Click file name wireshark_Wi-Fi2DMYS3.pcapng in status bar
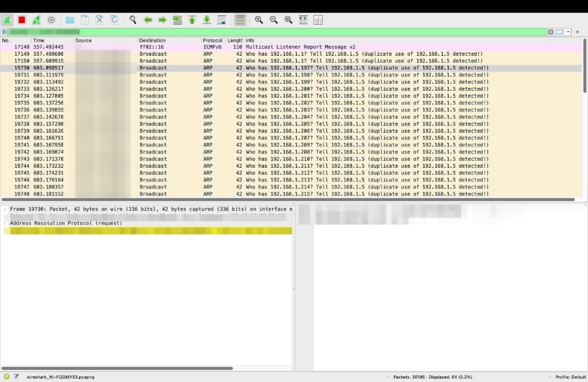Viewport: 588px width, 382px height. [60, 377]
